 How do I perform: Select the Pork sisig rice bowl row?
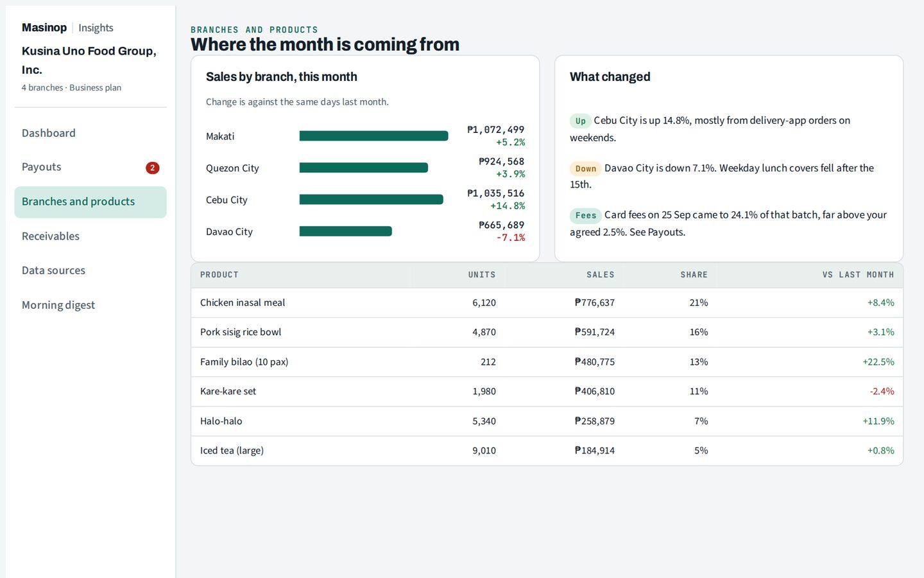(547, 332)
